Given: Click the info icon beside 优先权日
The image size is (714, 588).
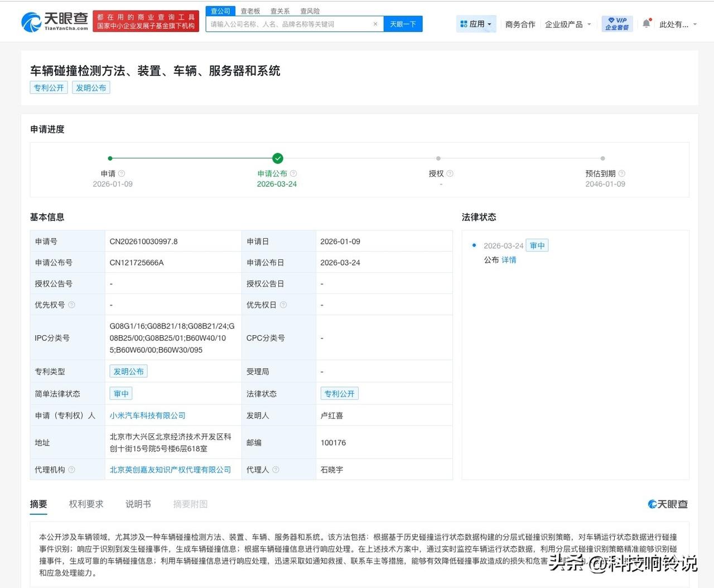Looking at the screenshot, I should pos(283,305).
